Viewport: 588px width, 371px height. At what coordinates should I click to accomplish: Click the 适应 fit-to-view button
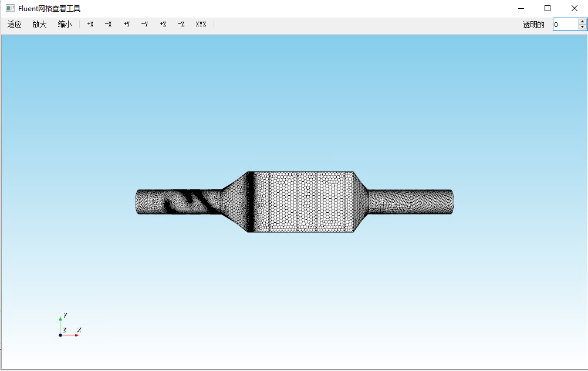pyautogui.click(x=14, y=25)
